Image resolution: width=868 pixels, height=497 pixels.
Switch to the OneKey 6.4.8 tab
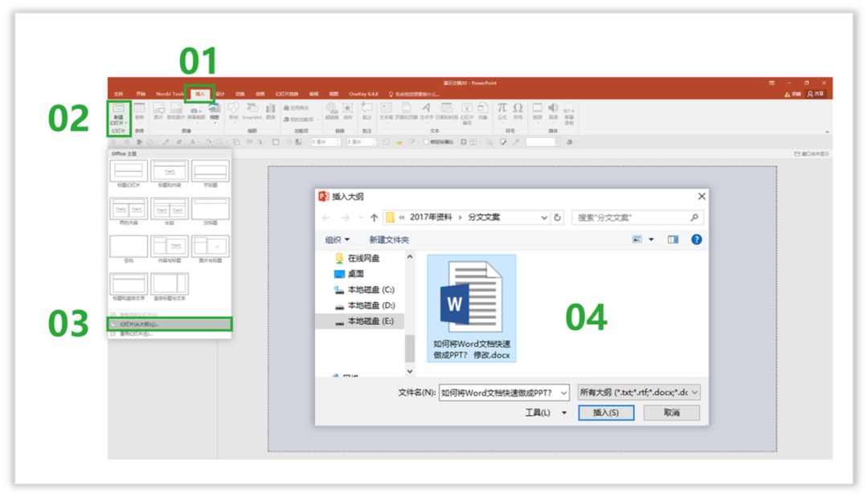click(364, 94)
